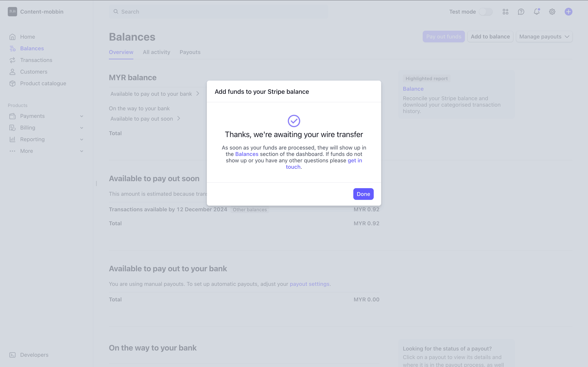This screenshot has height=367, width=588.
Task: Switch to the All activity tab
Action: tap(157, 52)
